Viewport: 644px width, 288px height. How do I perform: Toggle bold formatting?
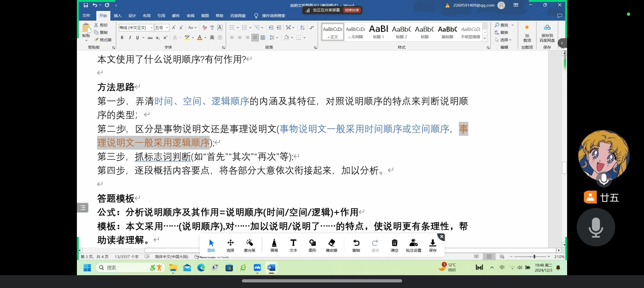[122, 38]
